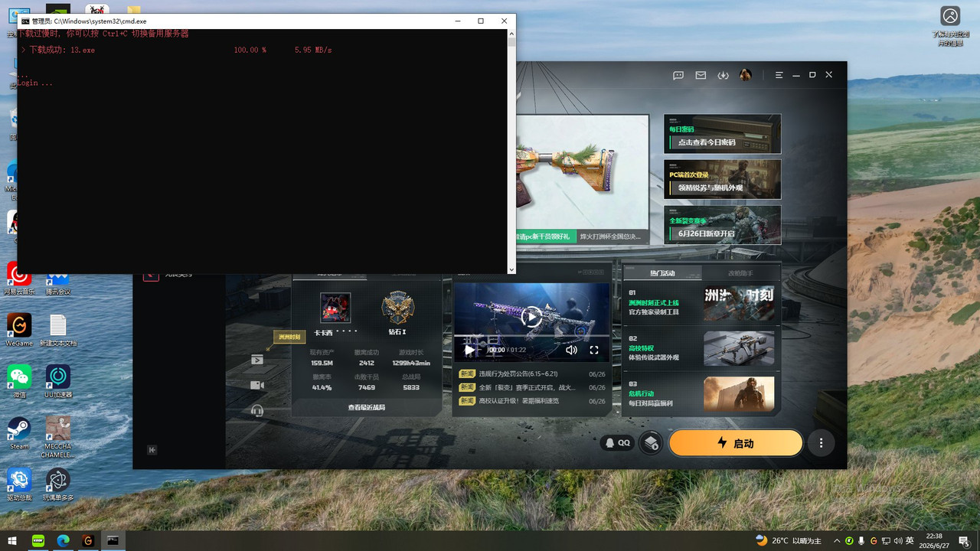Open news 违规行为处罚公告(6.15~6.21)
Screen dimensions: 980x551
[532, 373]
